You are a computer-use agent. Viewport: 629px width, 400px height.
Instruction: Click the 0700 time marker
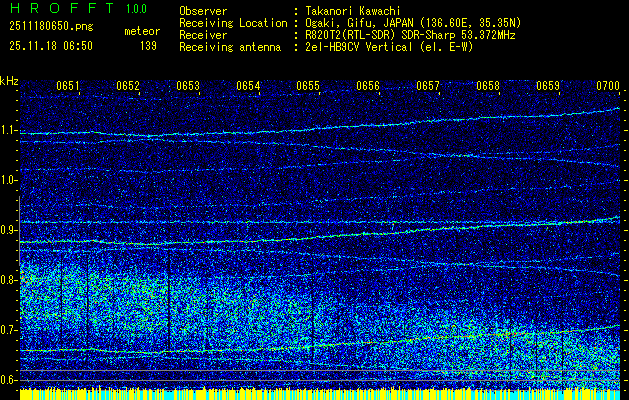click(x=608, y=87)
